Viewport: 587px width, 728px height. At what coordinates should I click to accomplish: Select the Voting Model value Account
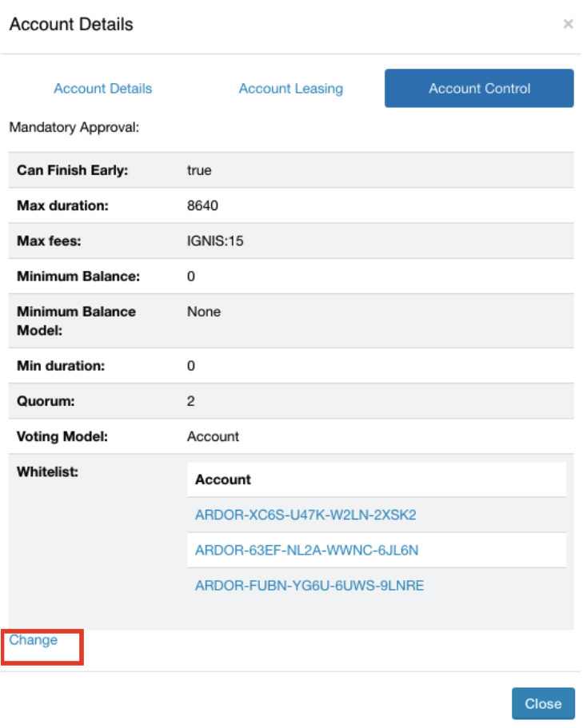[213, 436]
